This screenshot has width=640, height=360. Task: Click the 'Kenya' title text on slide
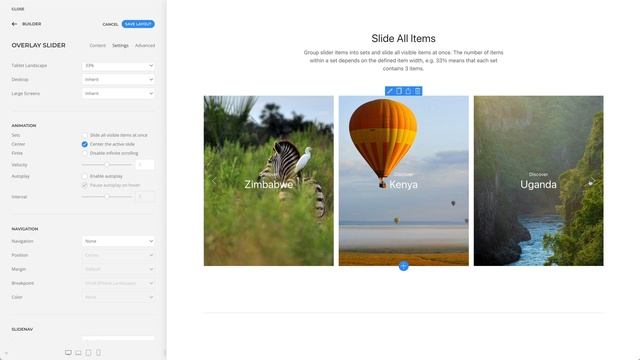coord(403,184)
